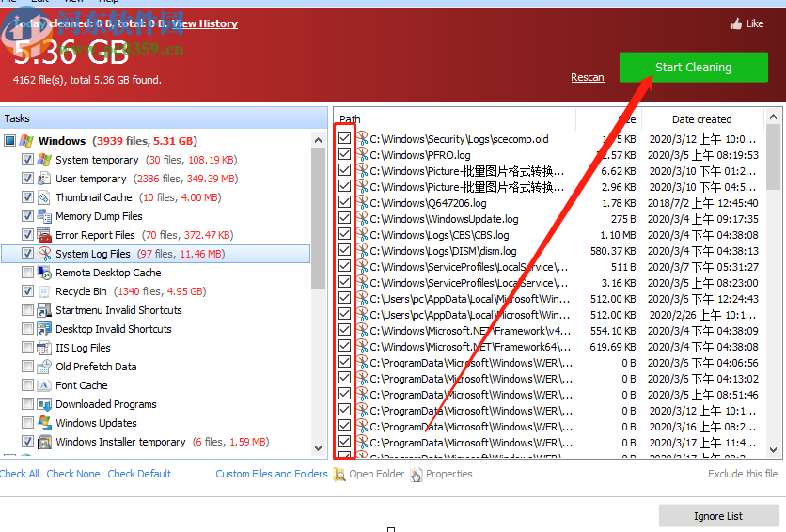This screenshot has width=786, height=532.
Task: Enable Font Cache checkbox
Action: pyautogui.click(x=27, y=385)
